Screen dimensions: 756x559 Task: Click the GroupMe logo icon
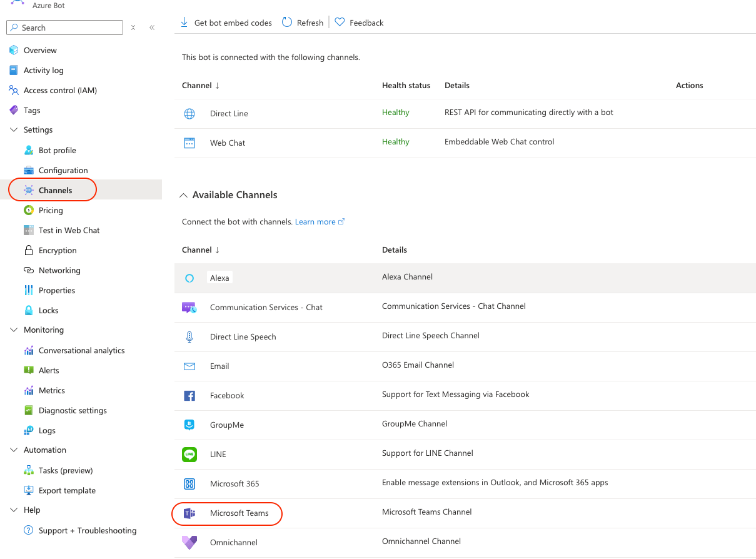pos(189,425)
